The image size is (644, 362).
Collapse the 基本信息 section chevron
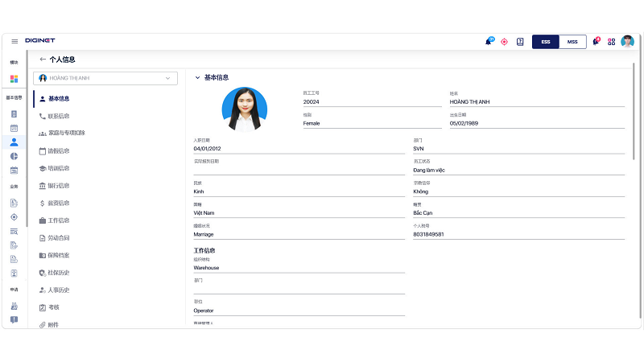[x=197, y=77]
